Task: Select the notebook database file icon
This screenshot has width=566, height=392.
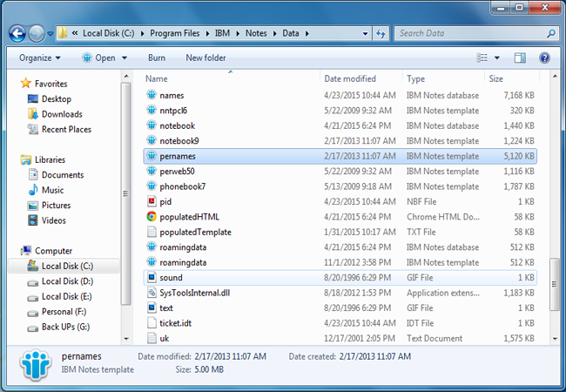Action: [x=152, y=125]
